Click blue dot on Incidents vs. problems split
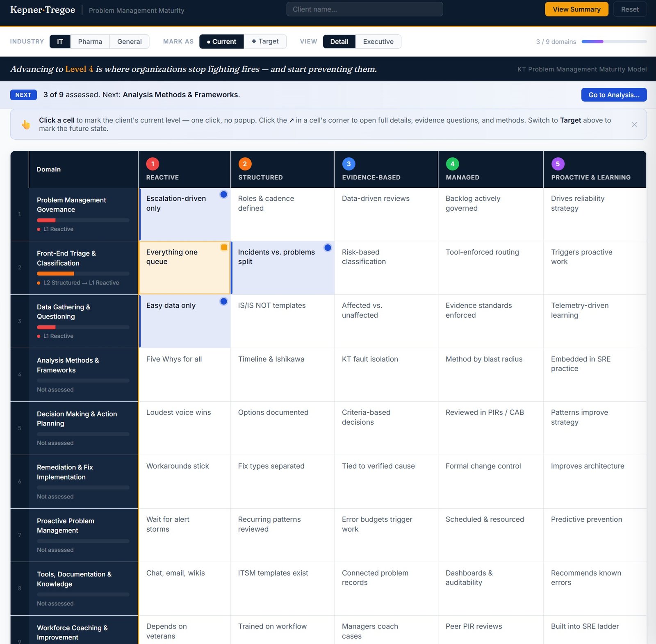The height and width of the screenshot is (644, 656). 328,248
